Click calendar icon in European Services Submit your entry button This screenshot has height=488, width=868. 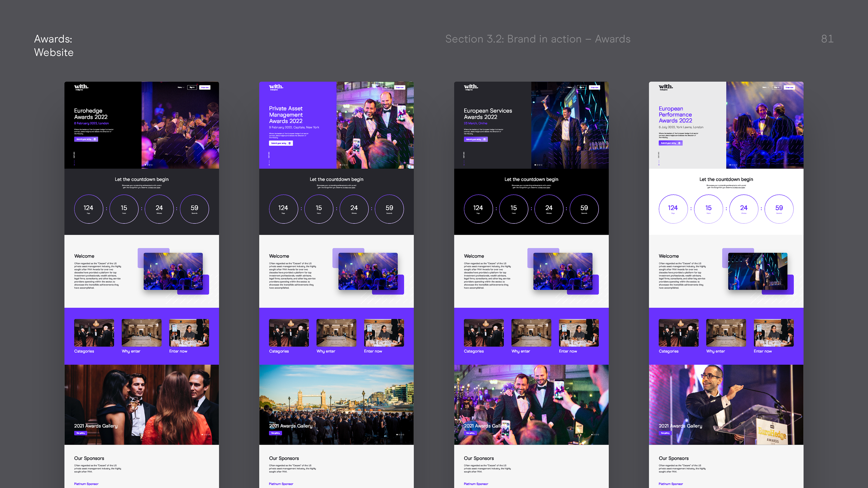(485, 139)
